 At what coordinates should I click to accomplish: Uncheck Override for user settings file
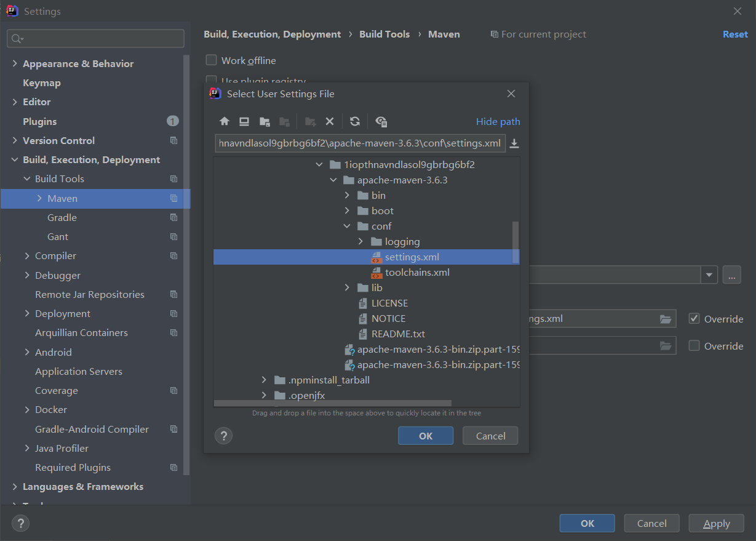pyautogui.click(x=694, y=319)
